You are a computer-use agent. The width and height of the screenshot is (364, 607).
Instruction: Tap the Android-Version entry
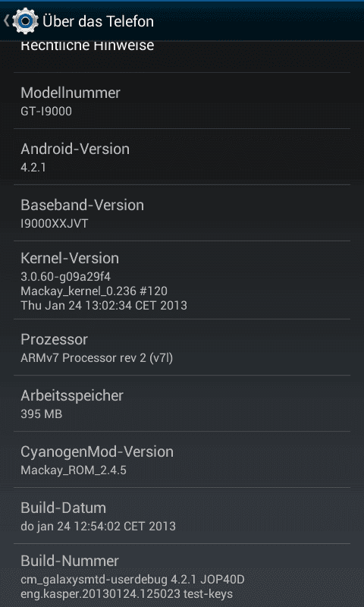tap(182, 157)
